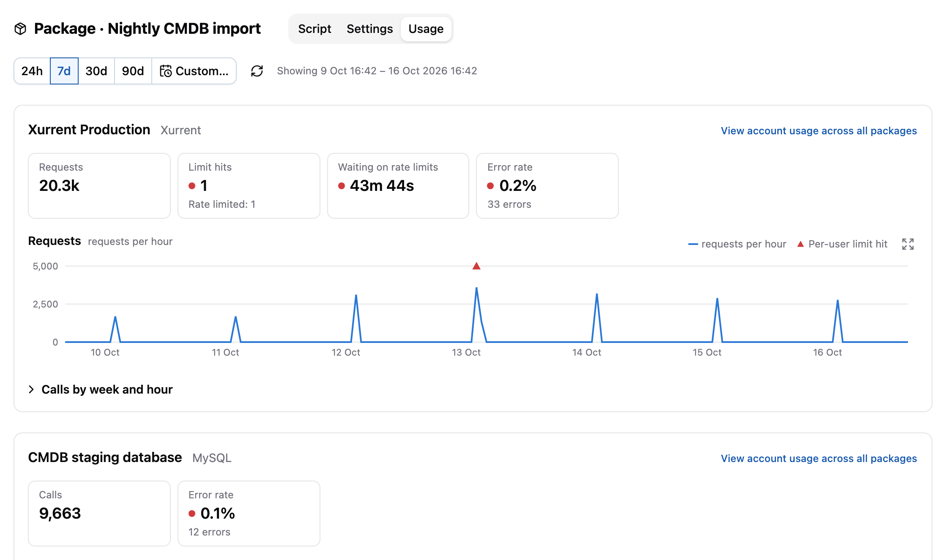The image size is (946, 560).
Task: Click the CMDB staging database heading
Action: 105,458
